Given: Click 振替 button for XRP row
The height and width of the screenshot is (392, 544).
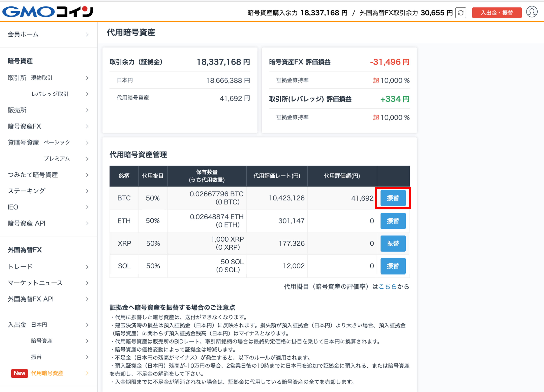Looking at the screenshot, I should click(393, 243).
